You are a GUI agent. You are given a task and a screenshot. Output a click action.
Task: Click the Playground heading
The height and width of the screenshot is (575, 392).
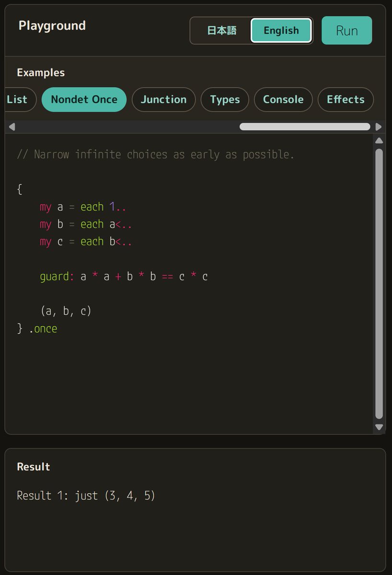(x=52, y=25)
